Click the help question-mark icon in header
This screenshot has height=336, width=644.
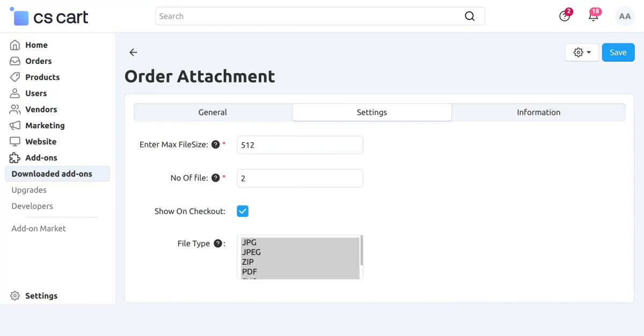[x=563, y=17]
